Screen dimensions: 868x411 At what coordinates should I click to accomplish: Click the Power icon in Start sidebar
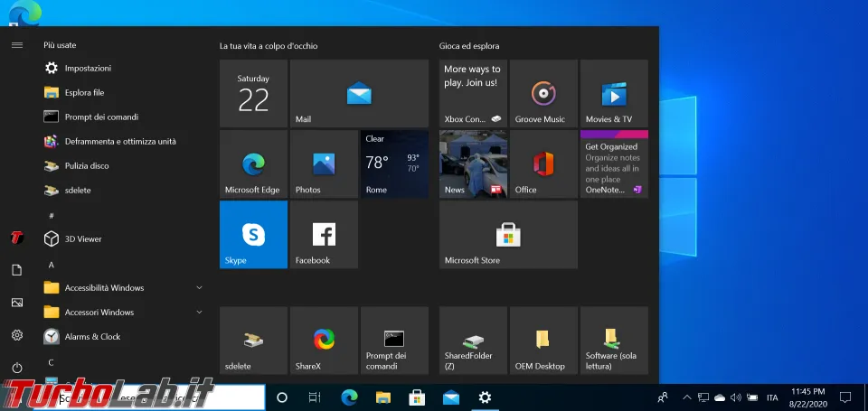point(16,368)
